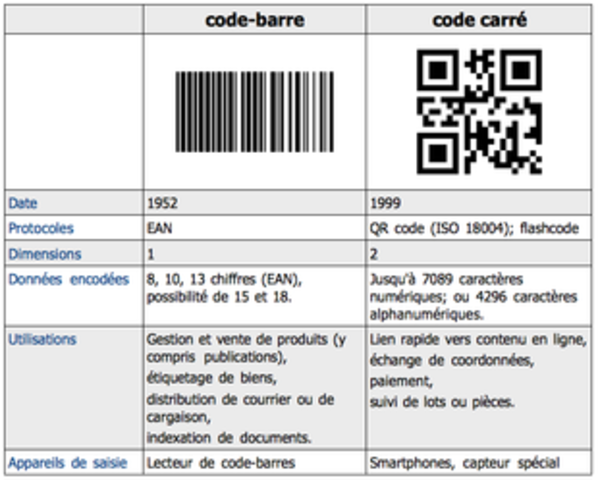
Task: Click 'étiquetage de biens,' line
Action: click(x=212, y=378)
